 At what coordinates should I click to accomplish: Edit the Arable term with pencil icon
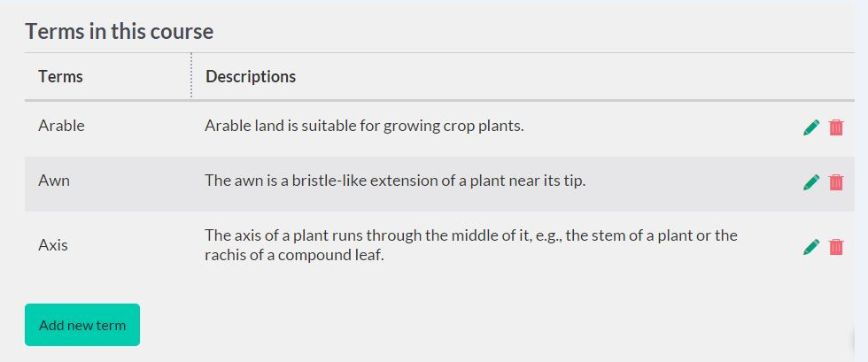point(810,127)
